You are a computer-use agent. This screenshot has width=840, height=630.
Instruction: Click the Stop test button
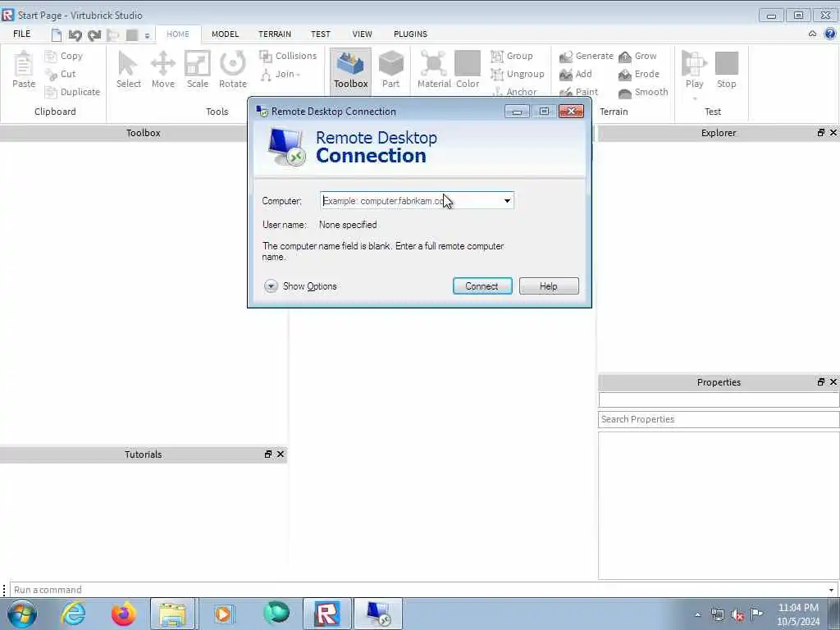pyautogui.click(x=727, y=69)
